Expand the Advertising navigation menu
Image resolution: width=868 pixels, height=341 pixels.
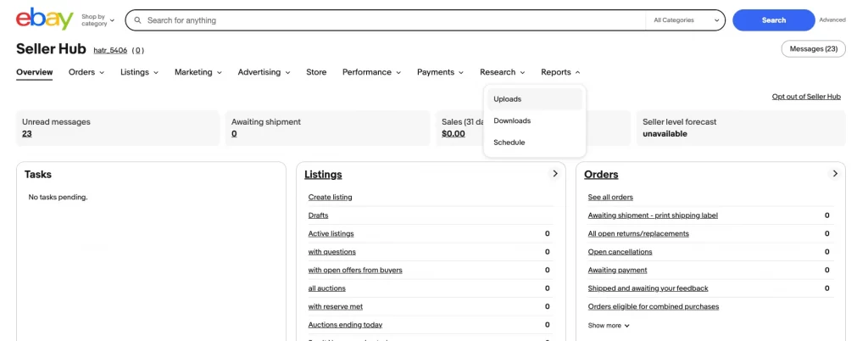[x=264, y=72]
